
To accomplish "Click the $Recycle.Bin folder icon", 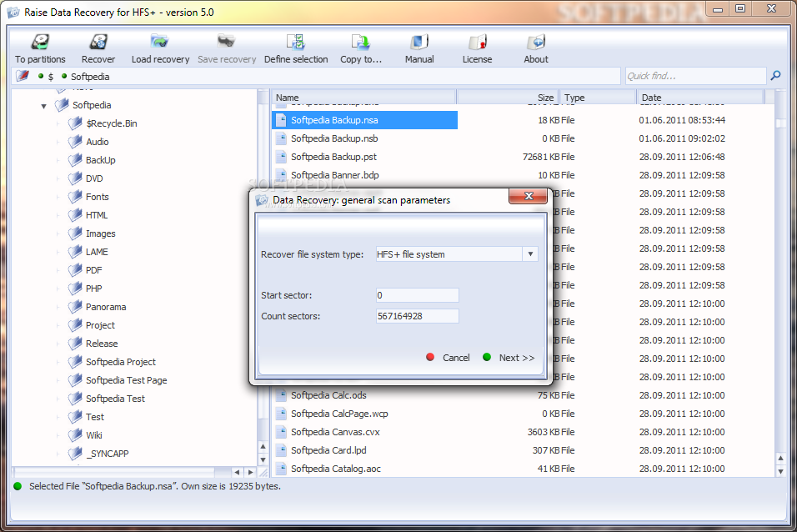I will [75, 123].
